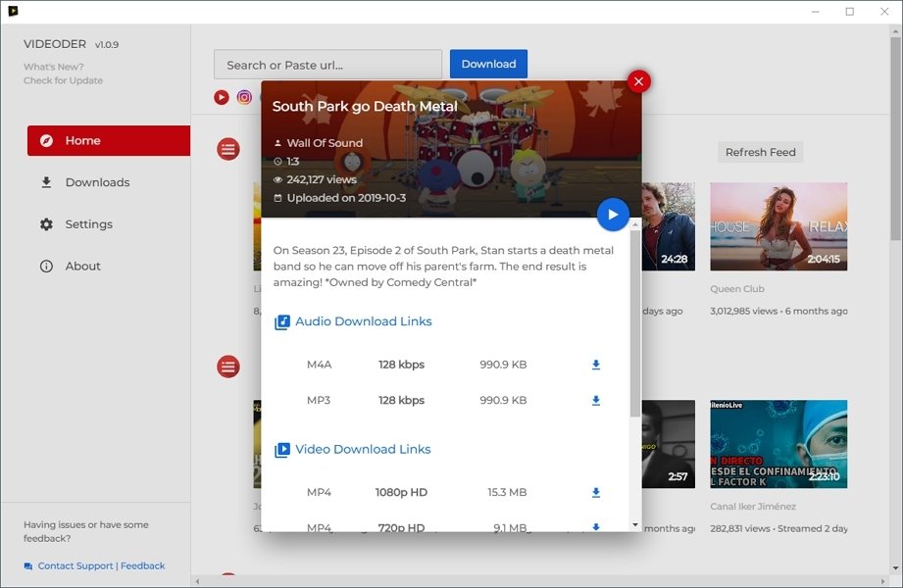Click the Audio Download Links heading
903x588 pixels.
point(364,321)
